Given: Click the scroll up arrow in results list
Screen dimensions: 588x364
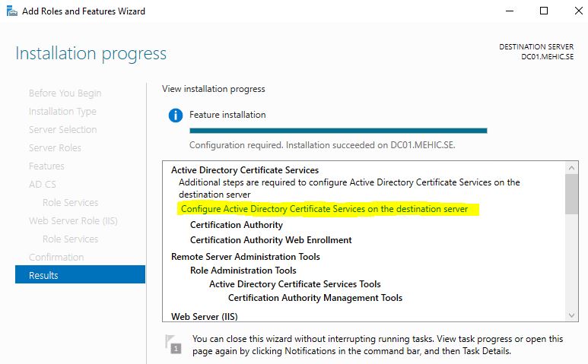Looking at the screenshot, I should 571,168.
